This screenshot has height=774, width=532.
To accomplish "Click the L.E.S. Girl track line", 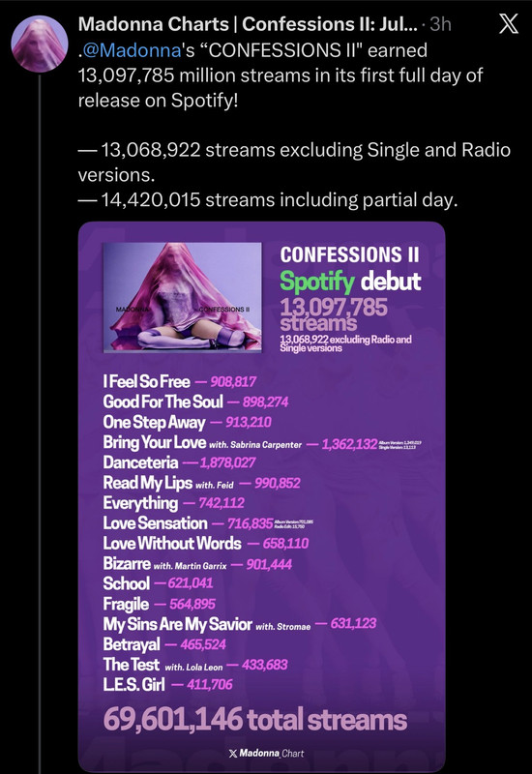I will tap(167, 685).
